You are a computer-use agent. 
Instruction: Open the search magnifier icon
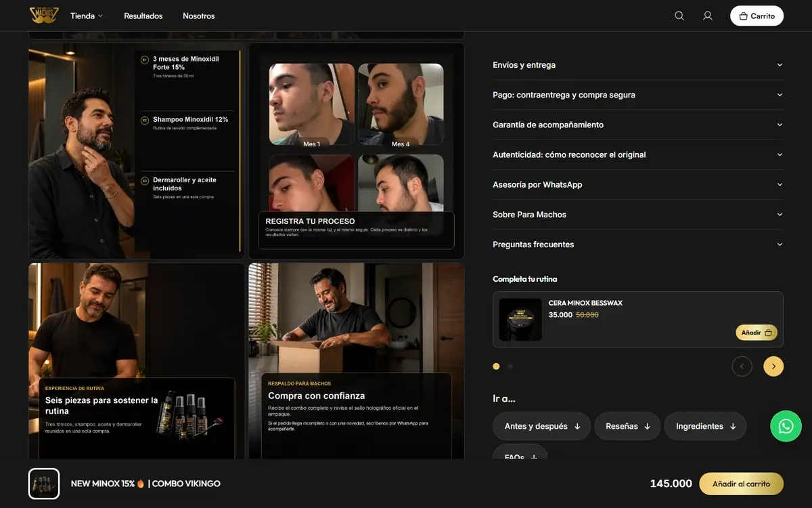[x=679, y=16]
